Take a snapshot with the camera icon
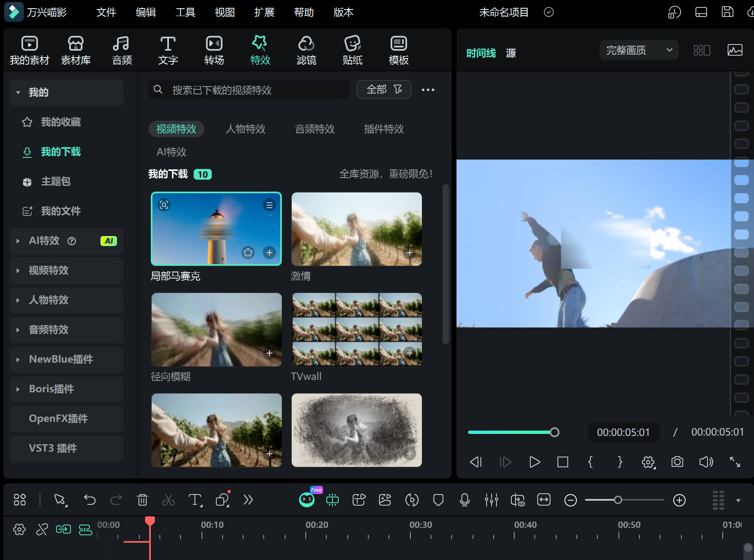Viewport: 754px width, 560px height. [x=677, y=462]
